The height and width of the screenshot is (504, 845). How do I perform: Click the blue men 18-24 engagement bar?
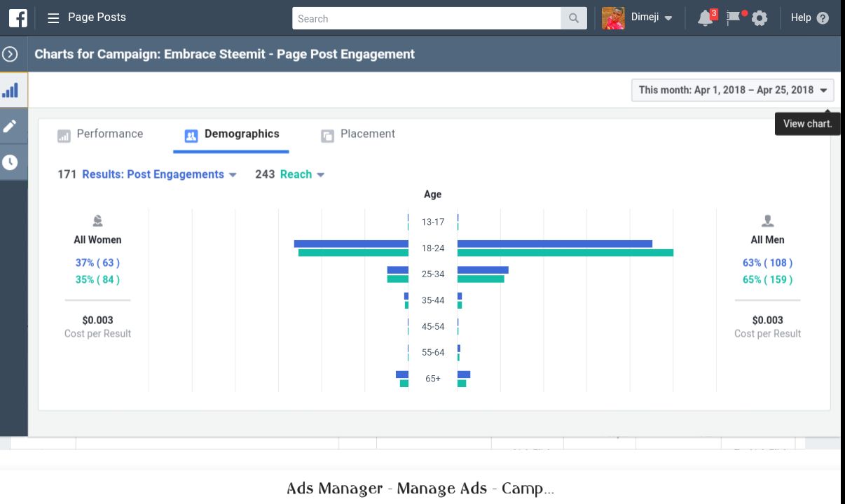tap(555, 244)
